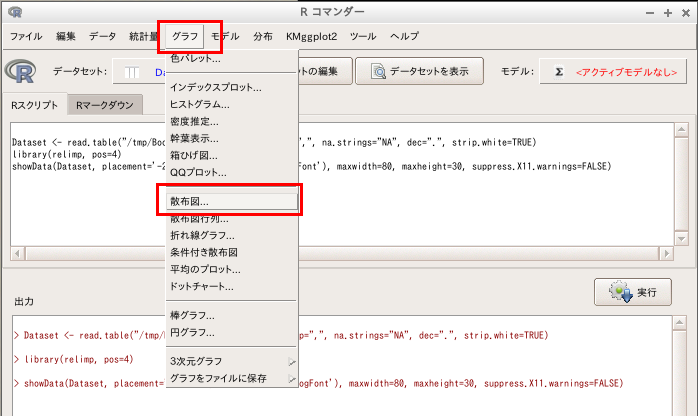The height and width of the screenshot is (416, 698).
Task: Select 円グラフ... menu entry
Action: [231, 332]
